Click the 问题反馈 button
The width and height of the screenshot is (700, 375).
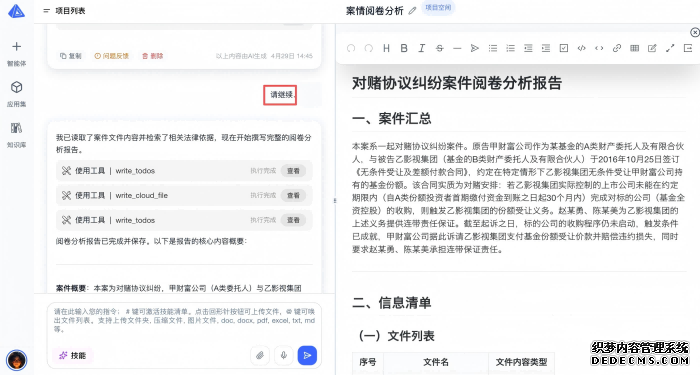point(111,56)
